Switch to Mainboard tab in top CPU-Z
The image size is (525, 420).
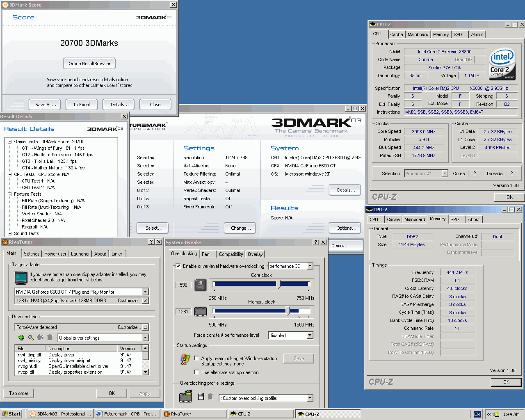pos(418,34)
